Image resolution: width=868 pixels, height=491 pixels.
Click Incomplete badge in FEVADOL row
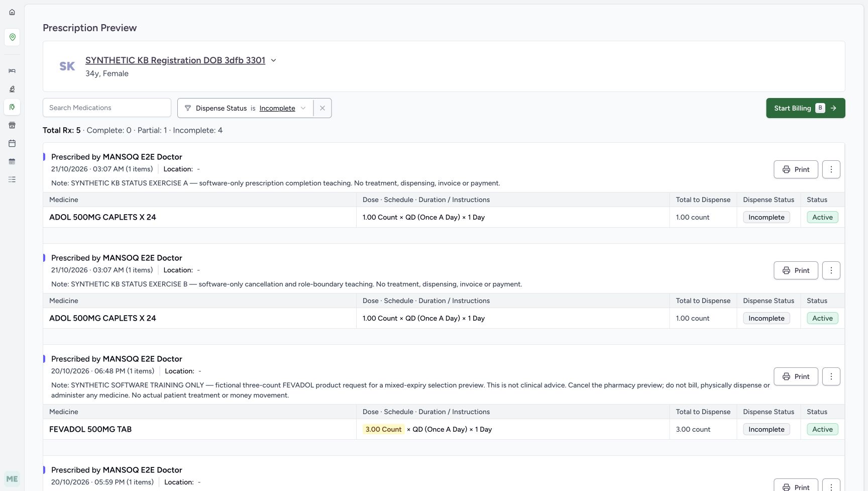(767, 429)
